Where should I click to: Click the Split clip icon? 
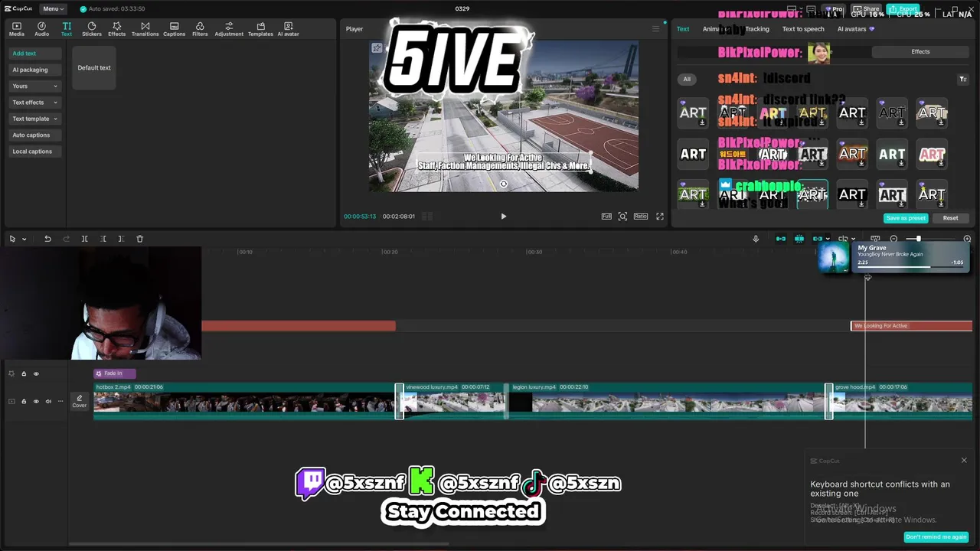click(x=84, y=239)
